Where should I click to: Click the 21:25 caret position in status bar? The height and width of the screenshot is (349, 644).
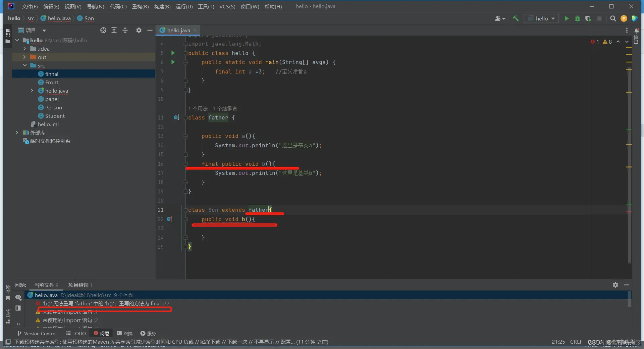click(x=558, y=342)
